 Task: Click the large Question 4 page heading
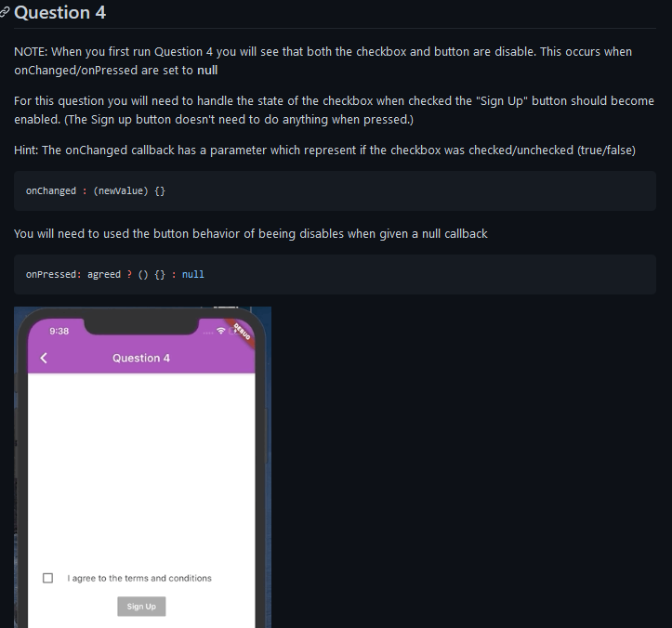tap(60, 12)
